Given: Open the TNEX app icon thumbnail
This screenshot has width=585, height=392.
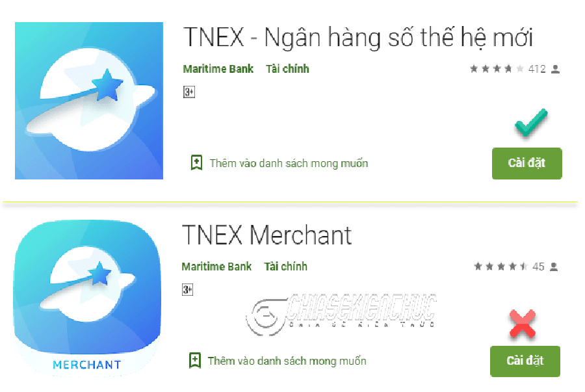Looking at the screenshot, I should [x=89, y=101].
